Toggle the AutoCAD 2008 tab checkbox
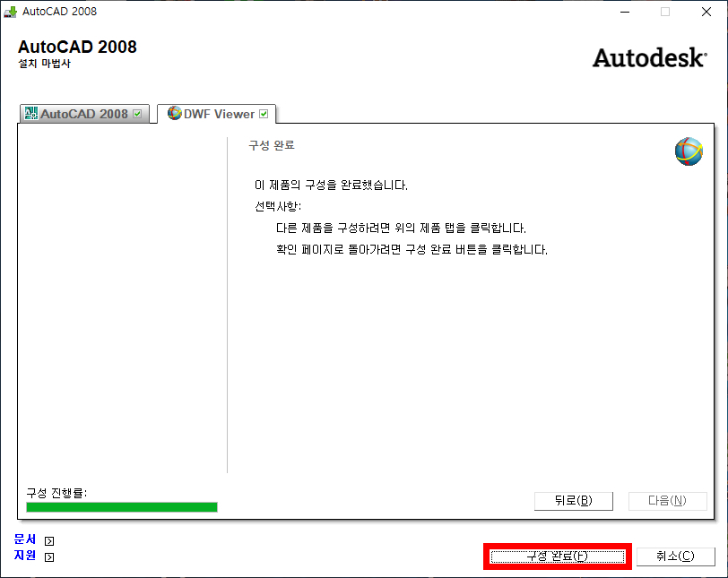This screenshot has width=728, height=578. click(x=137, y=114)
